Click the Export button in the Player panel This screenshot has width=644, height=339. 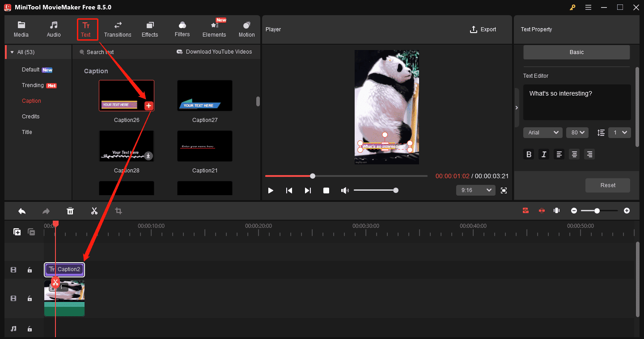point(483,29)
